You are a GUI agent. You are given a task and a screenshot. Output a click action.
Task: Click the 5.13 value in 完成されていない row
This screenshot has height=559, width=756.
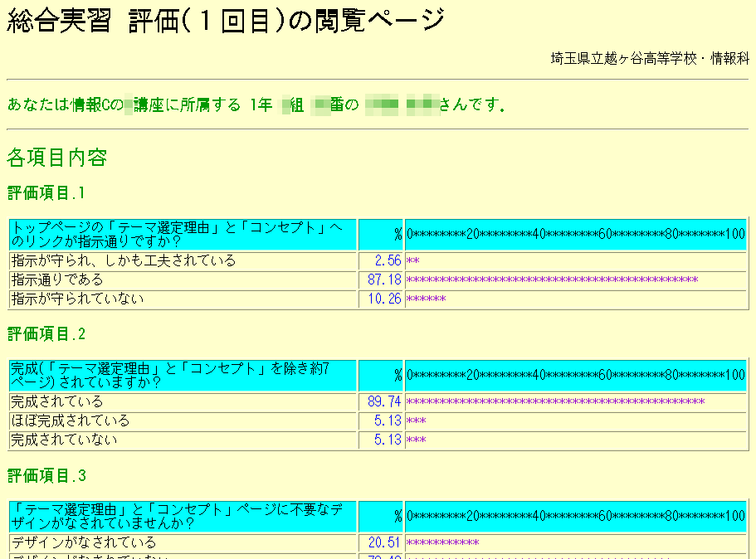tap(388, 440)
